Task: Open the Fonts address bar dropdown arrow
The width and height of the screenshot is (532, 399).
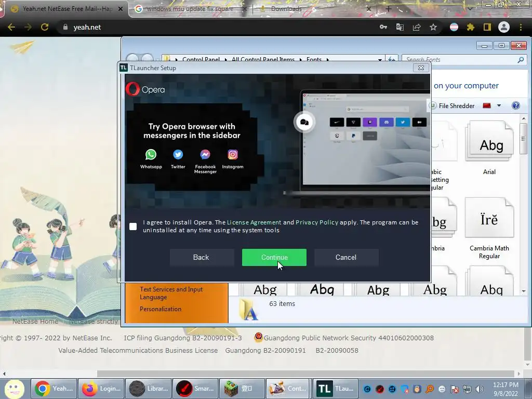Action: click(x=380, y=60)
